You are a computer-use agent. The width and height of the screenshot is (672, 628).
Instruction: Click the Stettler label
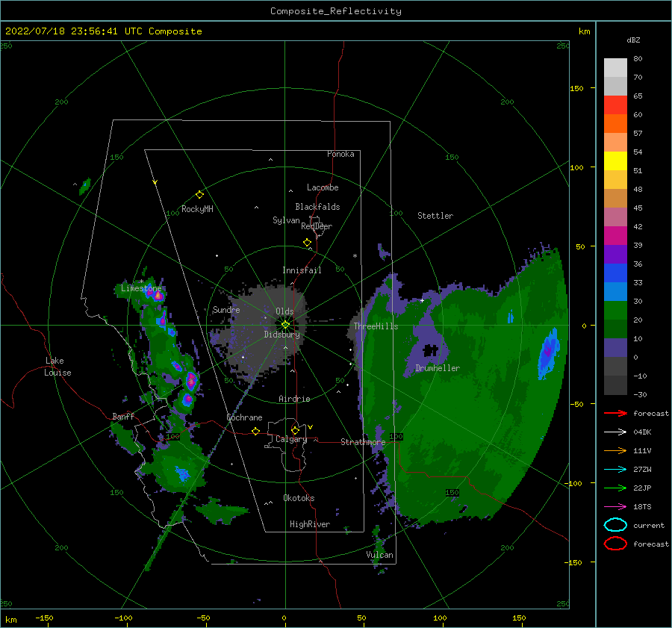(435, 216)
